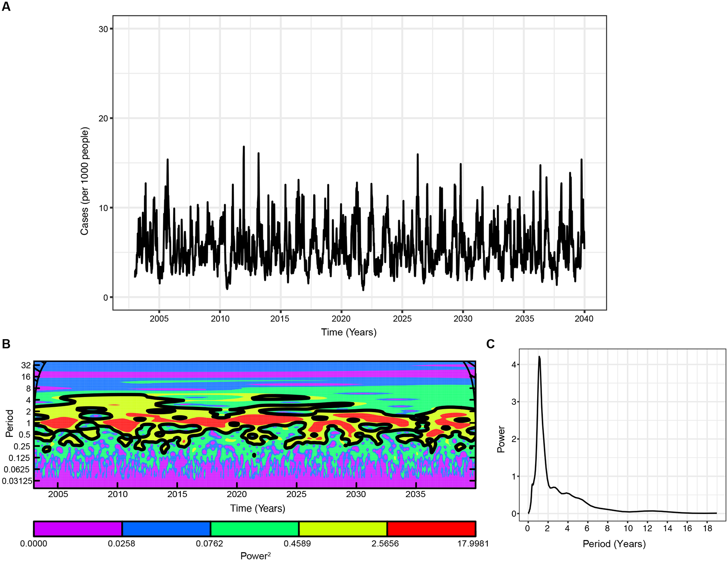The image size is (728, 561).
Task: Click panel C's 'Power' axis title
Action: 501,439
